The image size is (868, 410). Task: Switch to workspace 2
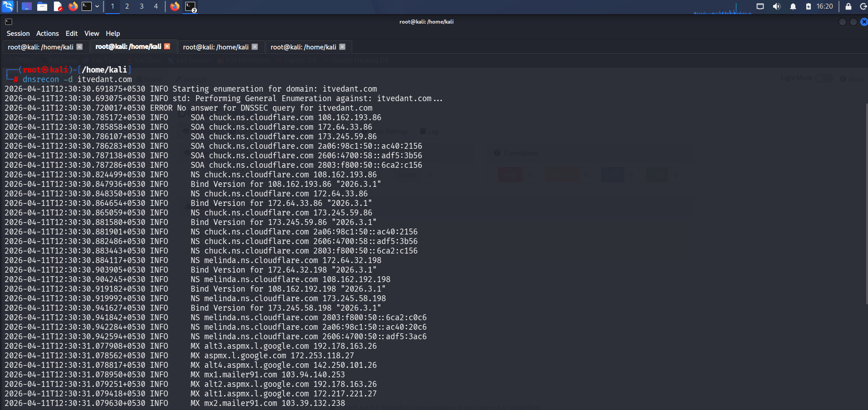click(127, 6)
